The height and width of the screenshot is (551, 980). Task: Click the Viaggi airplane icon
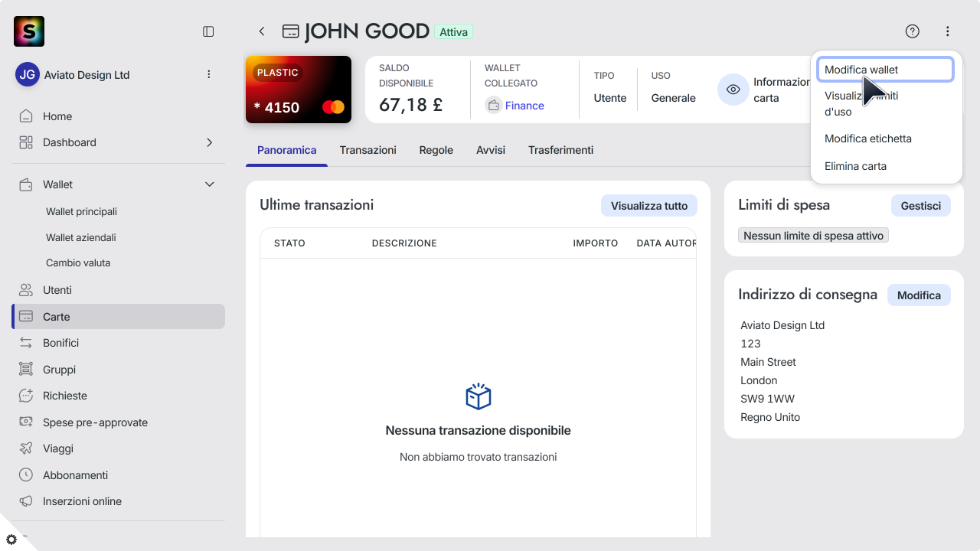(26, 448)
